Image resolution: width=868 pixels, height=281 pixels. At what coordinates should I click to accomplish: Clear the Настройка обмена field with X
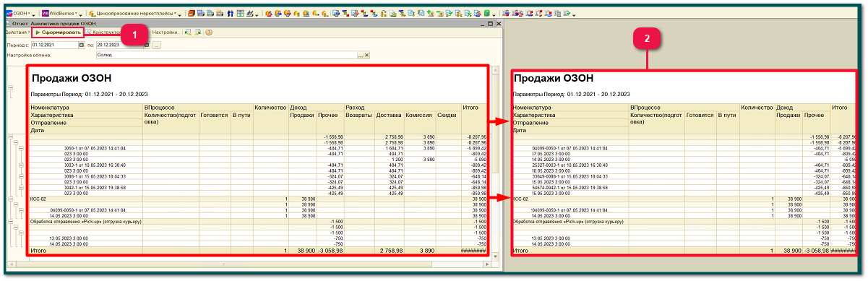point(366,55)
